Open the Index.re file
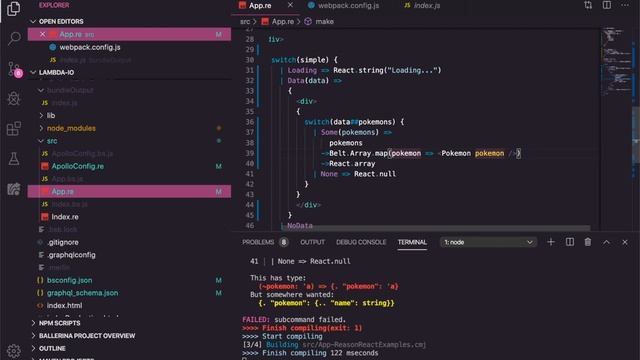This screenshot has width=640, height=360. click(129, 217)
